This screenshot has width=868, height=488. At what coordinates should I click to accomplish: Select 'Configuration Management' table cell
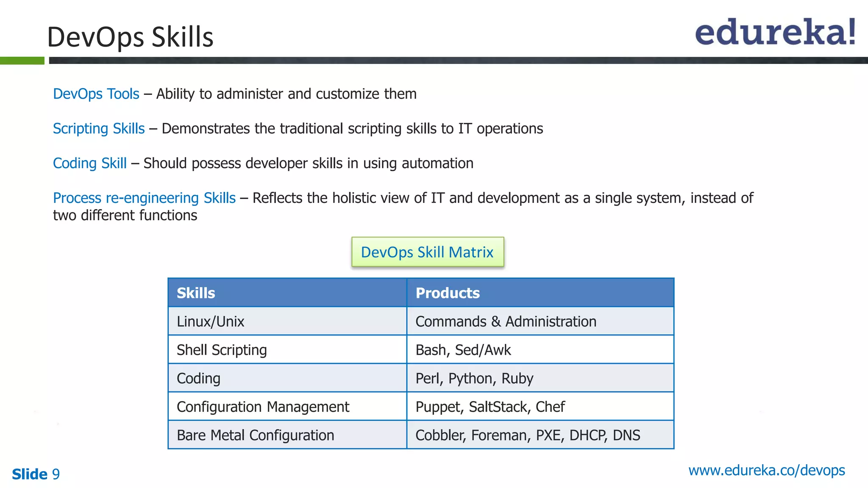(x=287, y=406)
